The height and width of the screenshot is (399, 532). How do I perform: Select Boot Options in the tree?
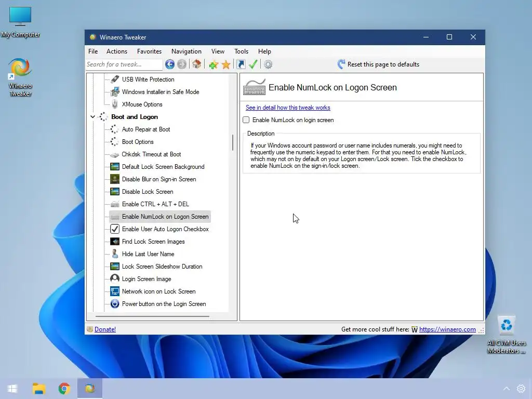[x=137, y=142]
